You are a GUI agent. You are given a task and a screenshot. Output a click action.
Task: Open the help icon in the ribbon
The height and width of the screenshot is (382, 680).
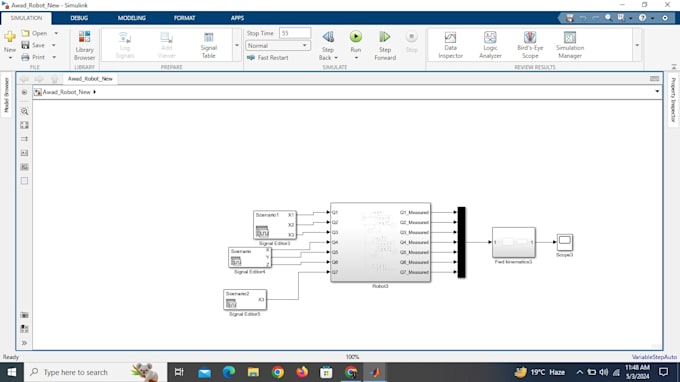pyautogui.click(x=642, y=18)
